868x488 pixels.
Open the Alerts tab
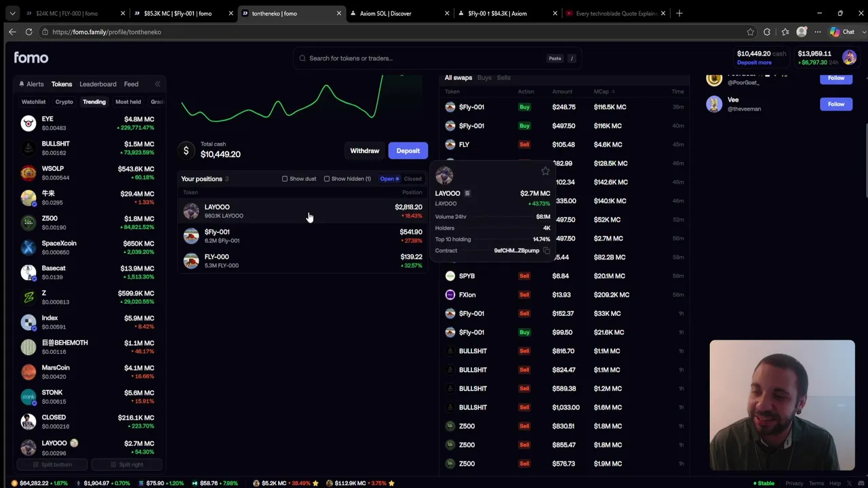click(31, 84)
